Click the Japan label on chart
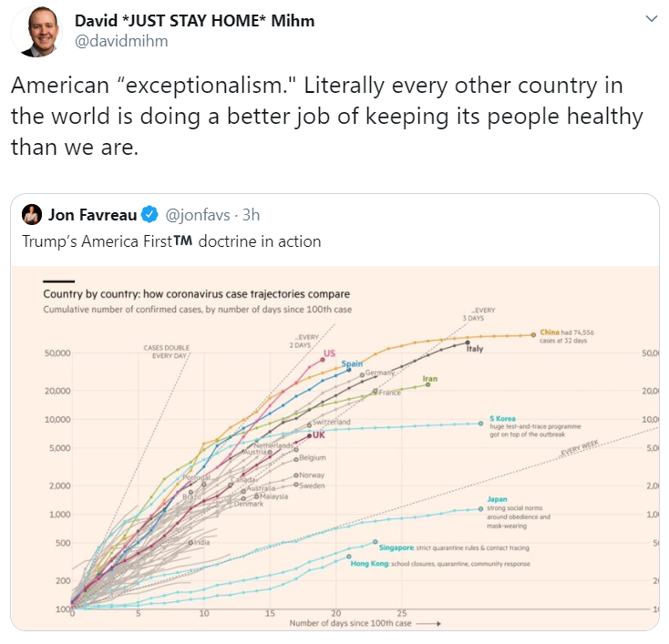669x644 pixels. click(x=498, y=498)
